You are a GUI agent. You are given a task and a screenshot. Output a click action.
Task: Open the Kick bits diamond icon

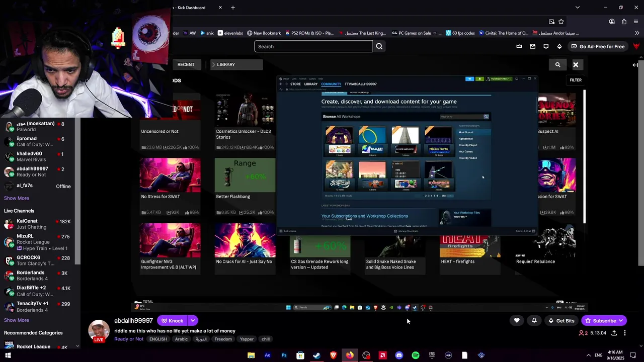[x=559, y=46]
